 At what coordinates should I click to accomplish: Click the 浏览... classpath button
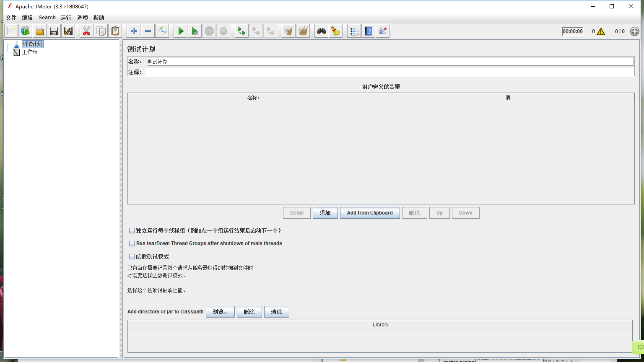tap(220, 312)
